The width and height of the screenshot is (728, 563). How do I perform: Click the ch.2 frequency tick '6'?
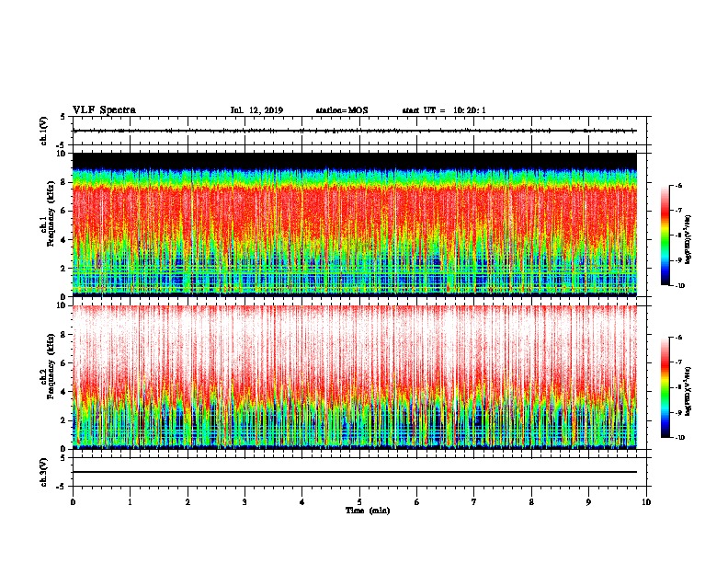64,363
